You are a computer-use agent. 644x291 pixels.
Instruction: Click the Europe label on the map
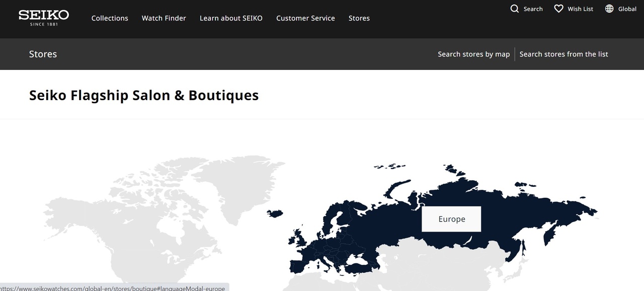pos(451,219)
